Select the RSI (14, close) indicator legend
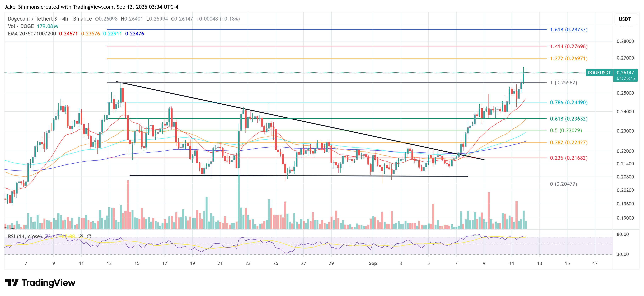 pos(25,236)
